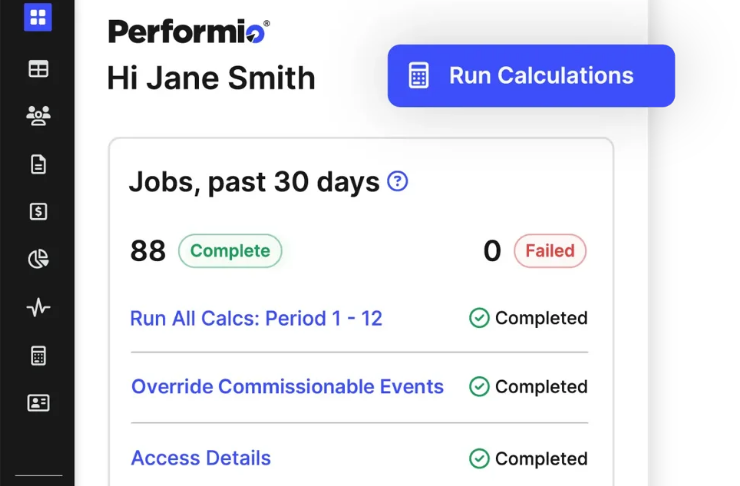The width and height of the screenshot is (740, 486).
Task: Click the Run Calculations button
Action: (x=531, y=76)
